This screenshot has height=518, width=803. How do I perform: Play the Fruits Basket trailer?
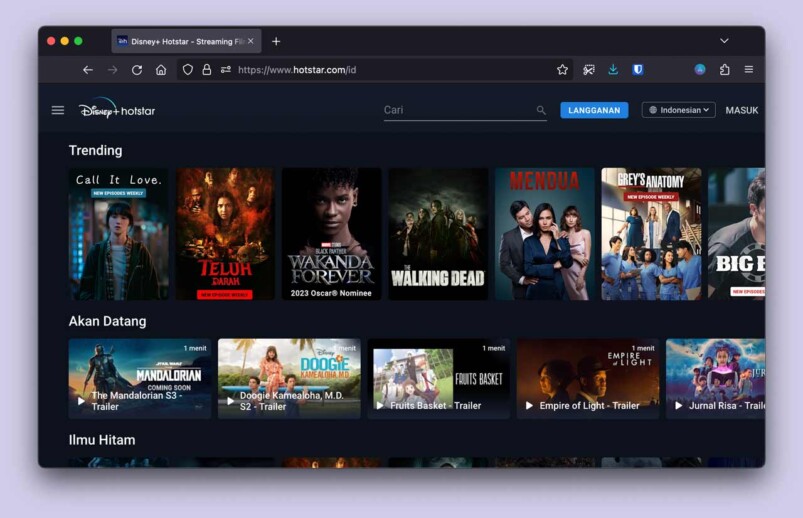379,405
